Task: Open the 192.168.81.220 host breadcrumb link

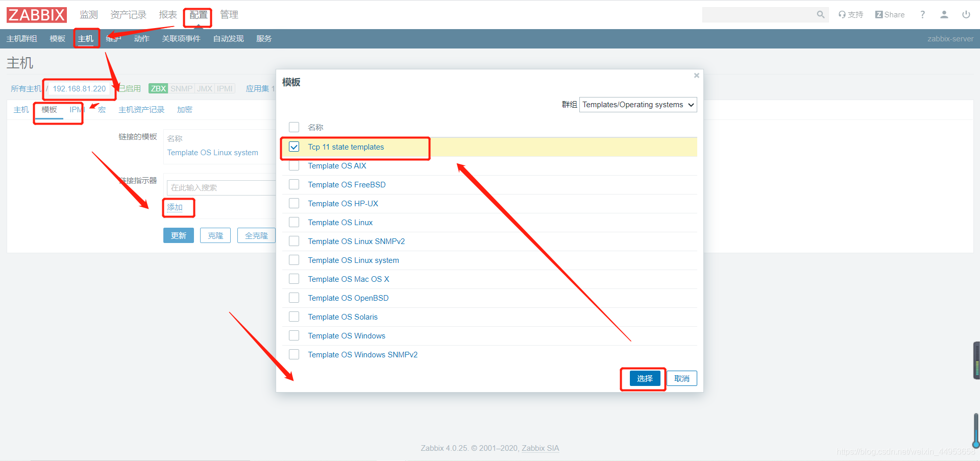Action: point(79,89)
